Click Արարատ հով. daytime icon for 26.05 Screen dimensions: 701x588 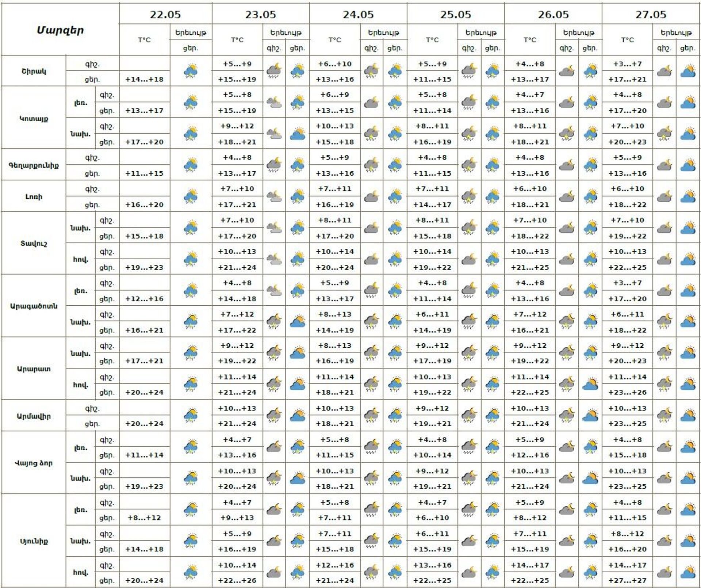point(590,384)
